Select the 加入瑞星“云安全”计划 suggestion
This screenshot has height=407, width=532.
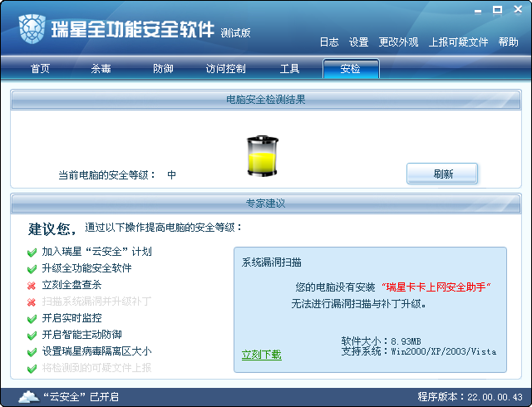(96, 252)
